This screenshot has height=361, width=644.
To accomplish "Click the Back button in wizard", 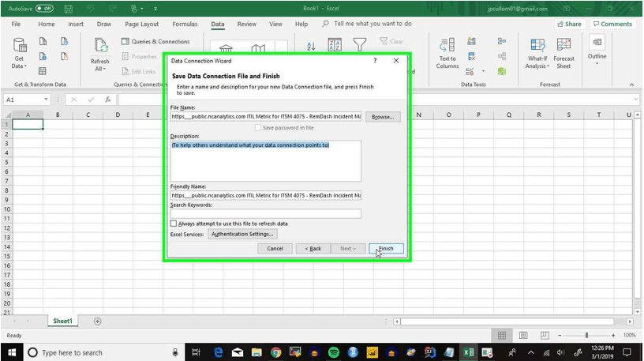I will pos(313,248).
